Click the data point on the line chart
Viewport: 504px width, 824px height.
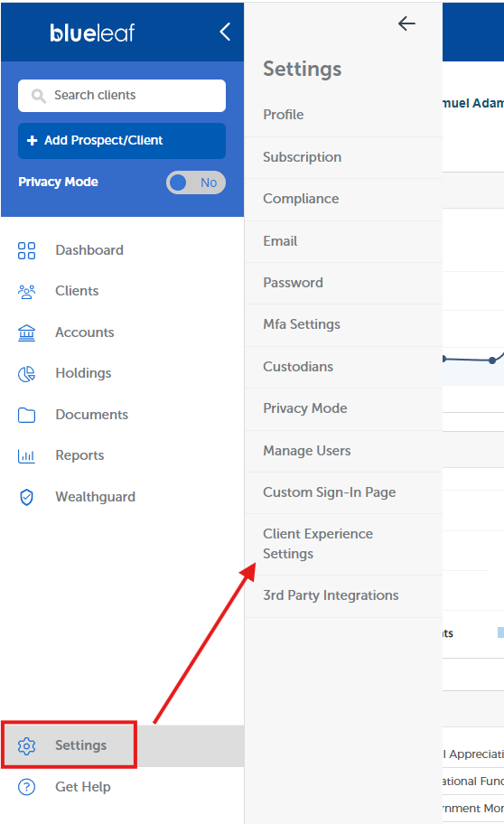point(492,360)
